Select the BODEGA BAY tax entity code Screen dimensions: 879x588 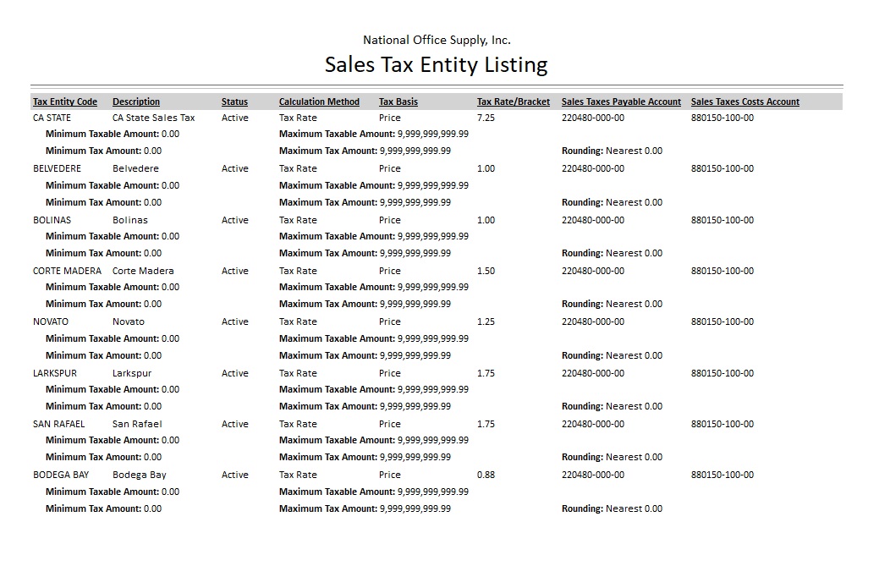coord(61,475)
